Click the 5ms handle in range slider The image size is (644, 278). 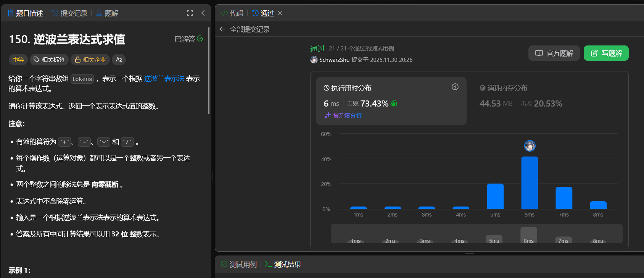click(494, 240)
